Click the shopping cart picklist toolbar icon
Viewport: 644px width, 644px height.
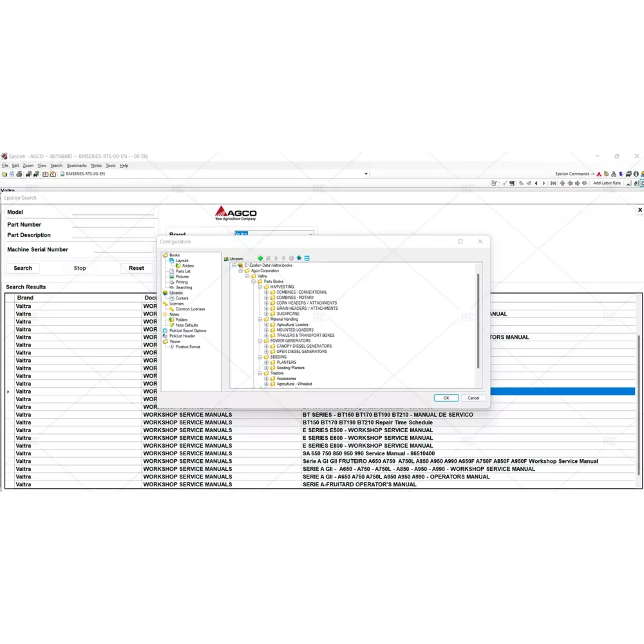click(512, 183)
